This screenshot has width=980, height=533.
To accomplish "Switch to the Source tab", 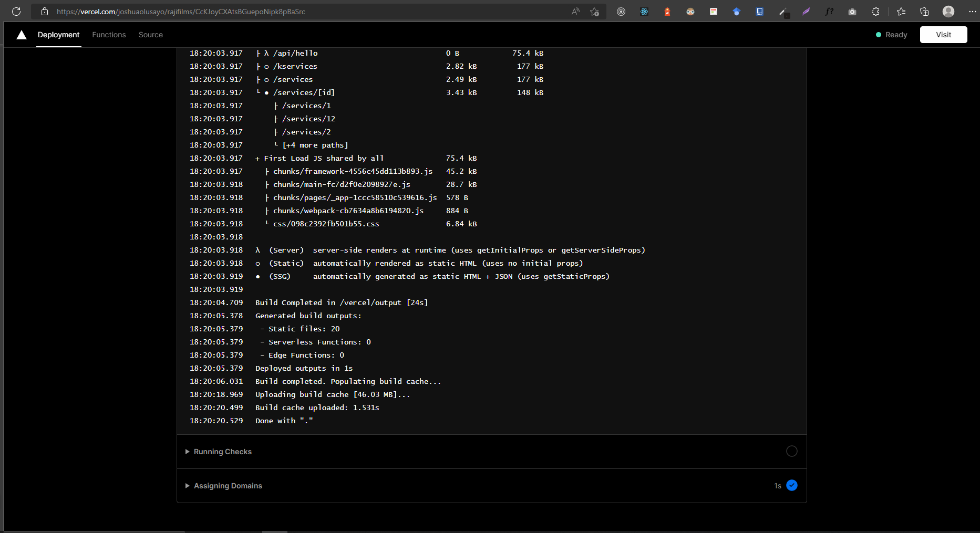I will tap(151, 34).
